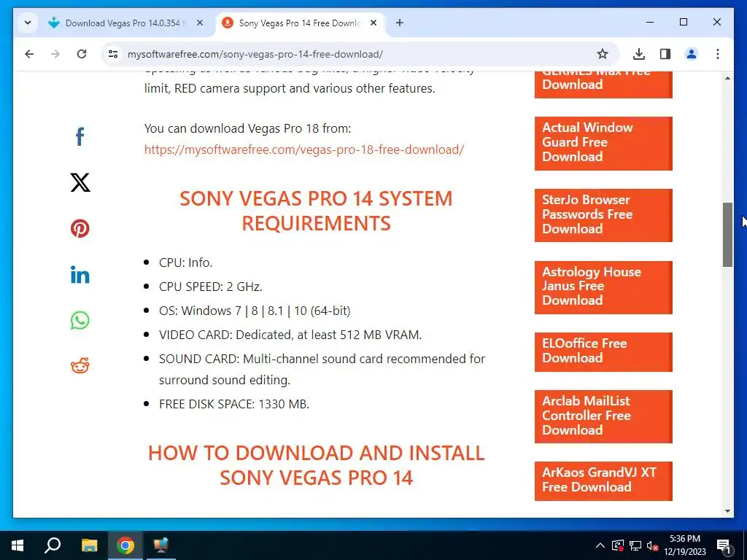This screenshot has height=560, width=747.
Task: Open Chrome three-dot menu
Action: pyautogui.click(x=718, y=54)
